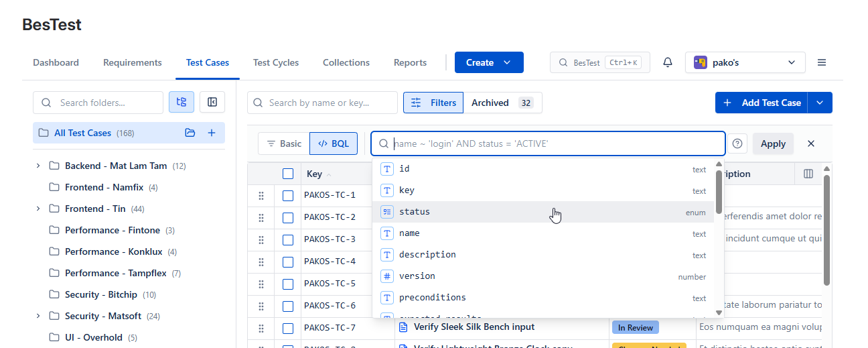The height and width of the screenshot is (348, 868).
Task: Check the PAKOS-TC-1 row checkbox
Action: (288, 196)
